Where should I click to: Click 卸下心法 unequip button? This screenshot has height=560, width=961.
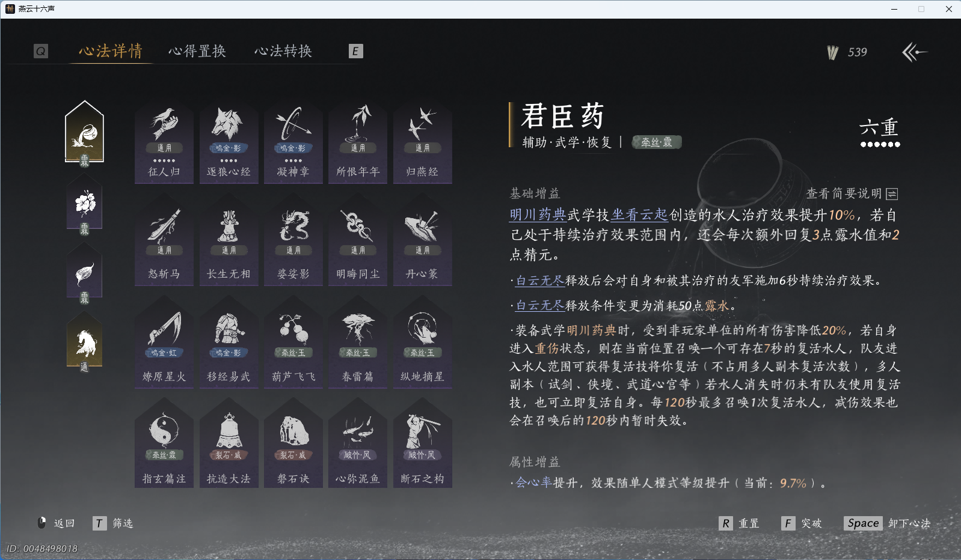(887, 523)
